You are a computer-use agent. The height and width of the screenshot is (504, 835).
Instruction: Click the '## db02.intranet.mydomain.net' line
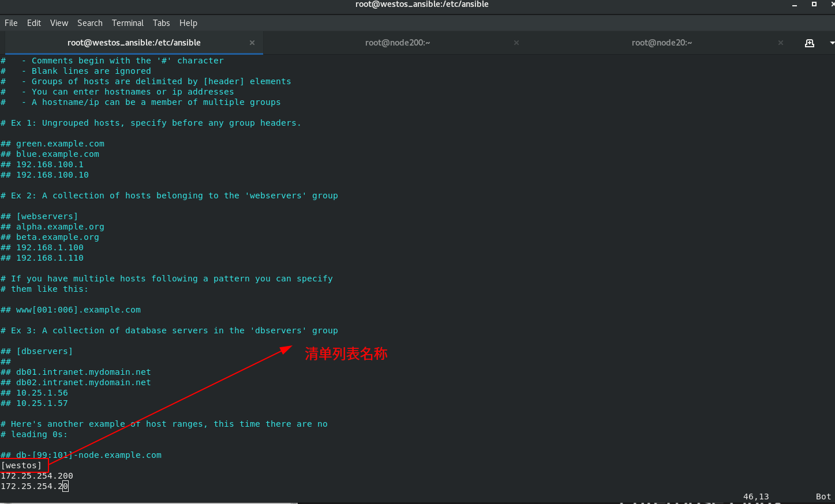tap(76, 382)
